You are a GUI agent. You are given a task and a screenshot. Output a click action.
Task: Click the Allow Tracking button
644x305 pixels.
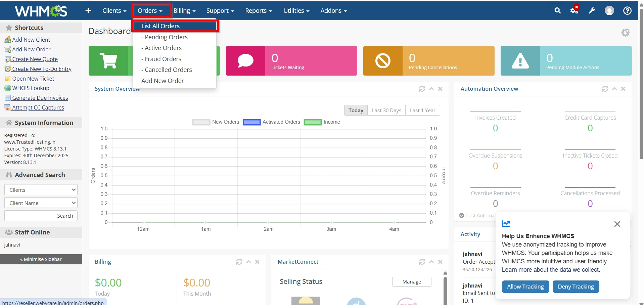pyautogui.click(x=525, y=287)
